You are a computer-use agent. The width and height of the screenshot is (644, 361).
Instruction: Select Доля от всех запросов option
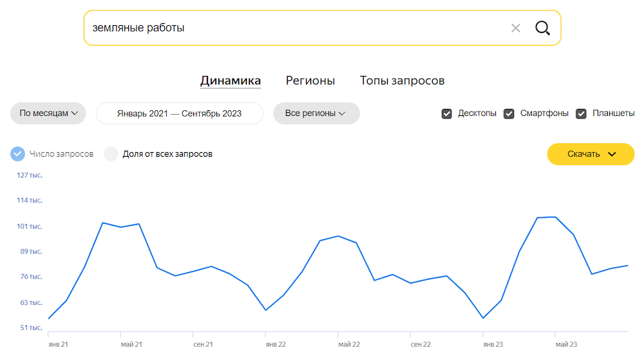(x=111, y=154)
